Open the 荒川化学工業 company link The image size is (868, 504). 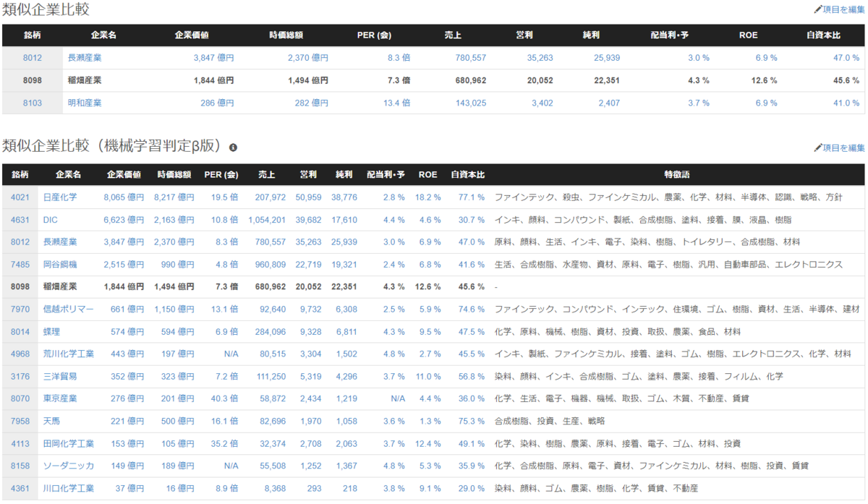tap(69, 354)
